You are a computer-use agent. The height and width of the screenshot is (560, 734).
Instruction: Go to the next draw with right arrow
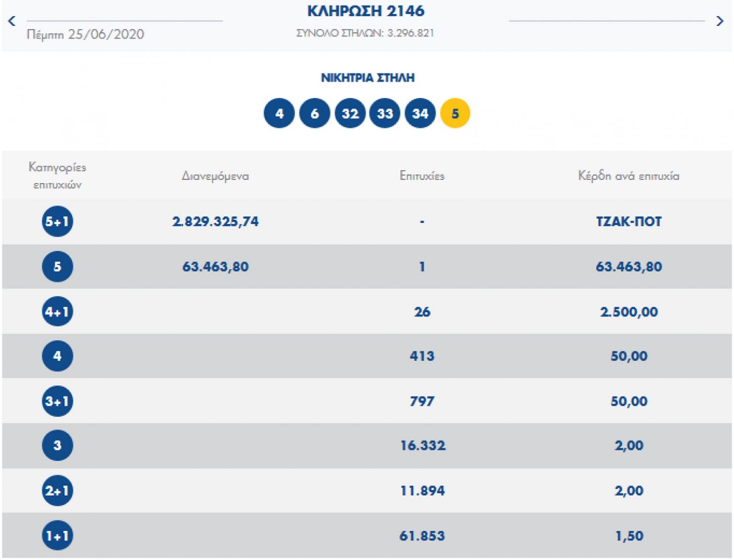[x=719, y=21]
